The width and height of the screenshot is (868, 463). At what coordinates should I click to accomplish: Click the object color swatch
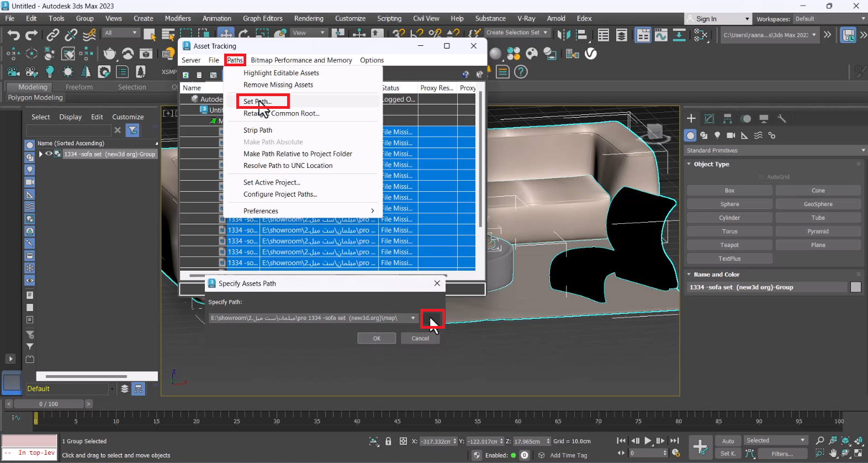(856, 287)
